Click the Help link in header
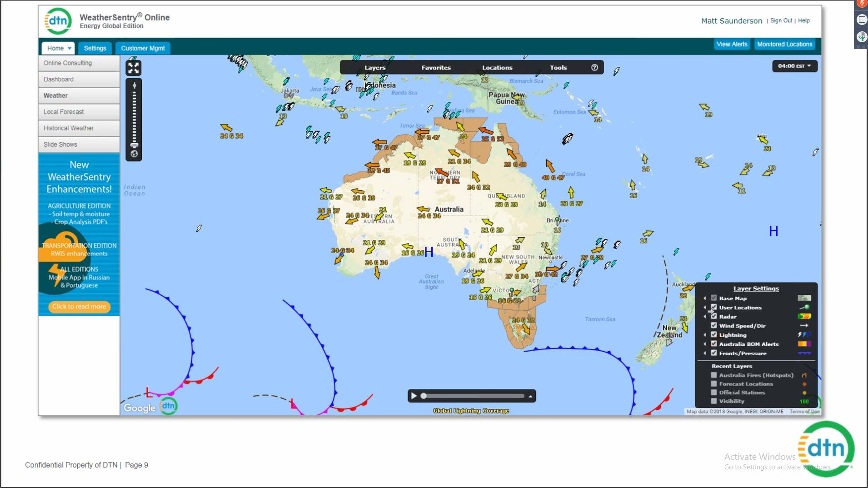 pos(803,20)
